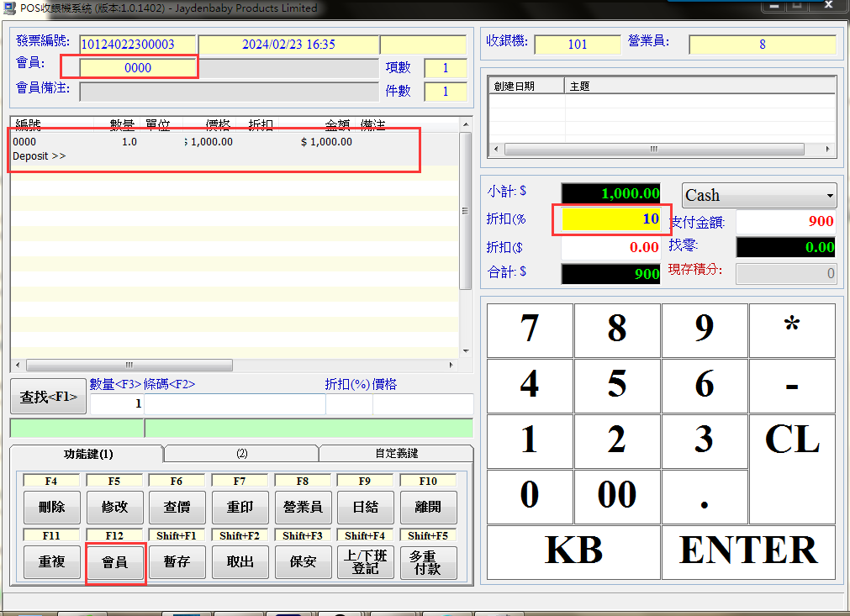This screenshot has width=850, height=616.
Task: Click item list scroll up arrow
Action: pos(466,124)
